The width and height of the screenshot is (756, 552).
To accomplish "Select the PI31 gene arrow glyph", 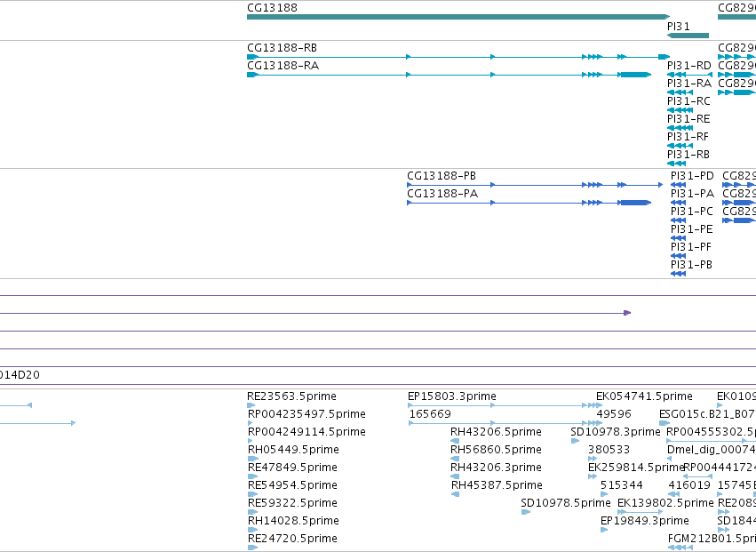I will 688,36.
